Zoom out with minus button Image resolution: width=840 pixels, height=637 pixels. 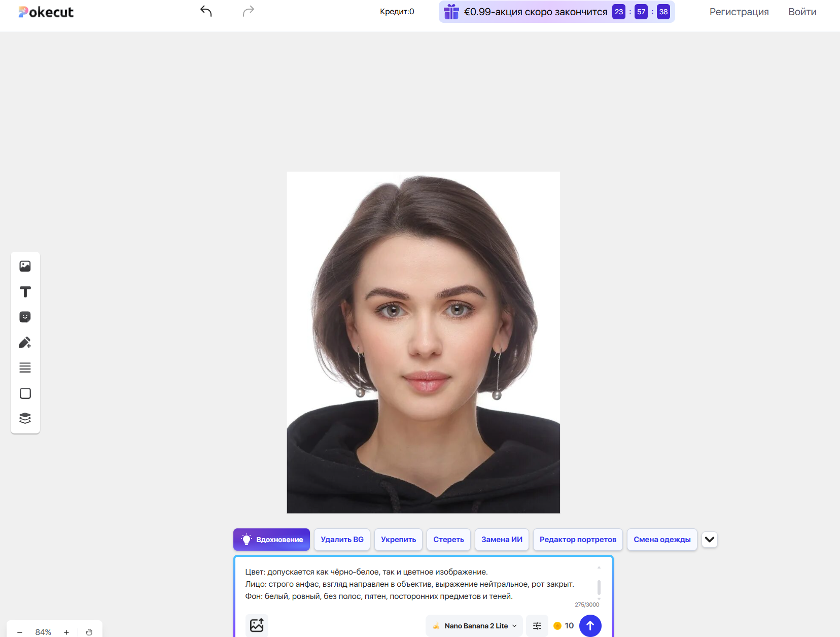pyautogui.click(x=20, y=632)
